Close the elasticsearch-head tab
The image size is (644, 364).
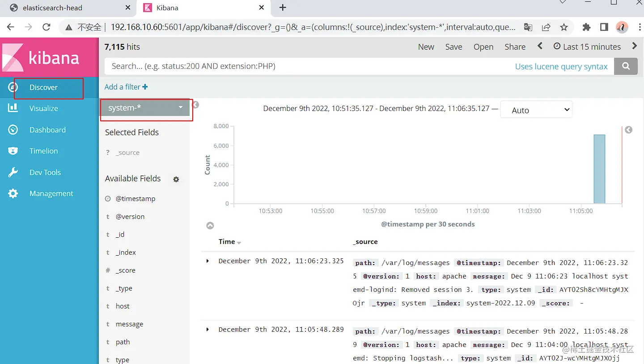[128, 8]
